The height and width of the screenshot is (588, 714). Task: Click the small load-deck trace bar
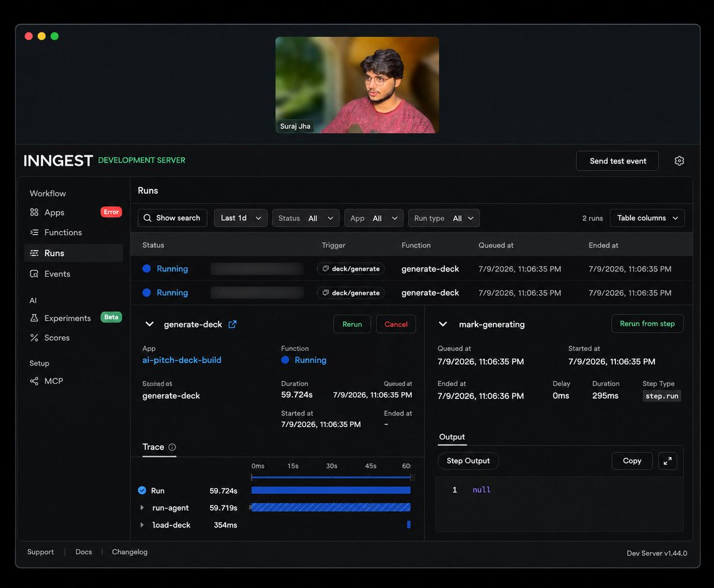pos(409,525)
